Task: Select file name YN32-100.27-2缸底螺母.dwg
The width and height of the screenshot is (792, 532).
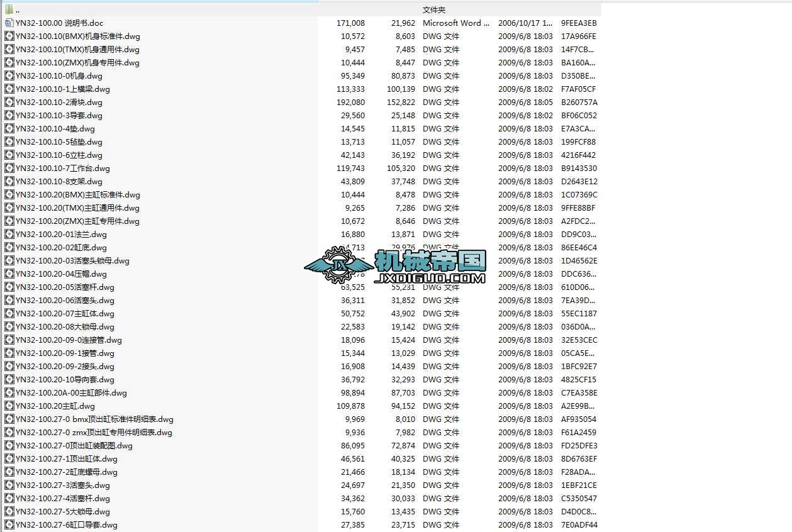Action: (67, 472)
